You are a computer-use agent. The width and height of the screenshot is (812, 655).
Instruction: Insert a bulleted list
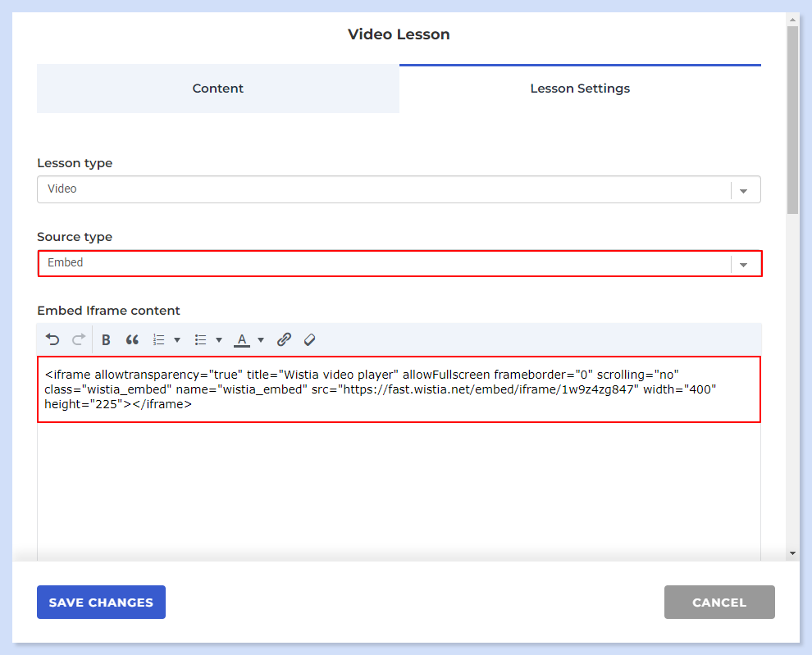(x=200, y=339)
